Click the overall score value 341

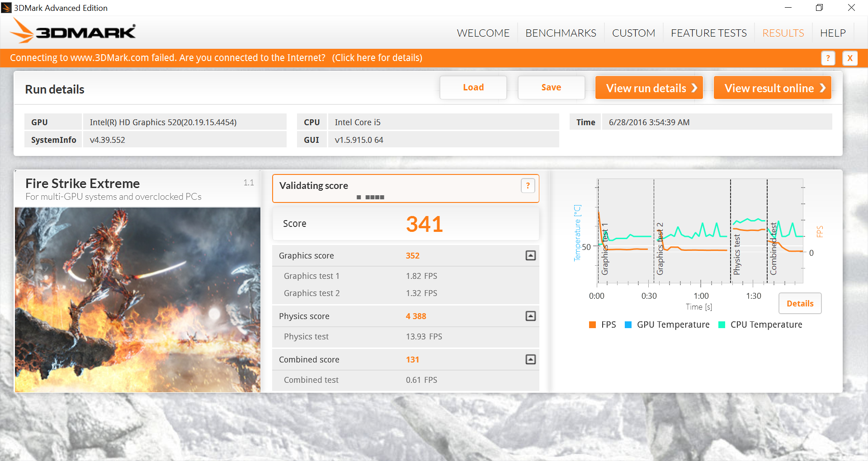pyautogui.click(x=424, y=224)
